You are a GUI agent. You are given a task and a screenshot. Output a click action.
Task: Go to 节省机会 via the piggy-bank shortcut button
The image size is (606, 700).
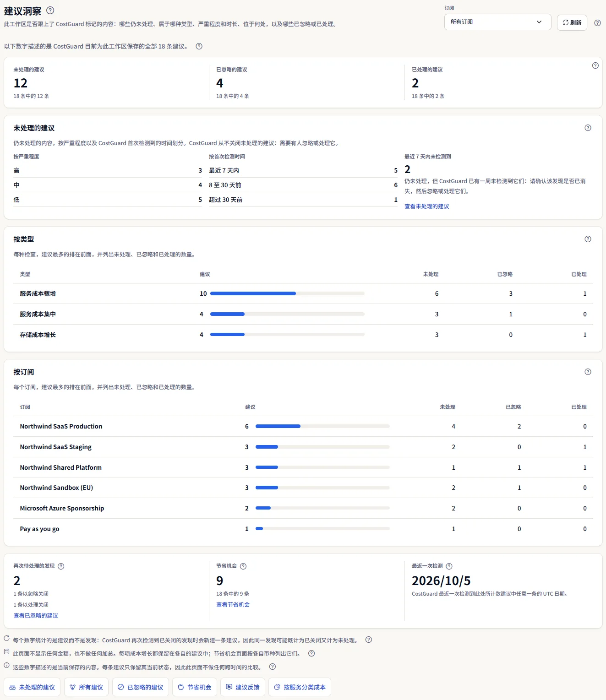tap(195, 687)
